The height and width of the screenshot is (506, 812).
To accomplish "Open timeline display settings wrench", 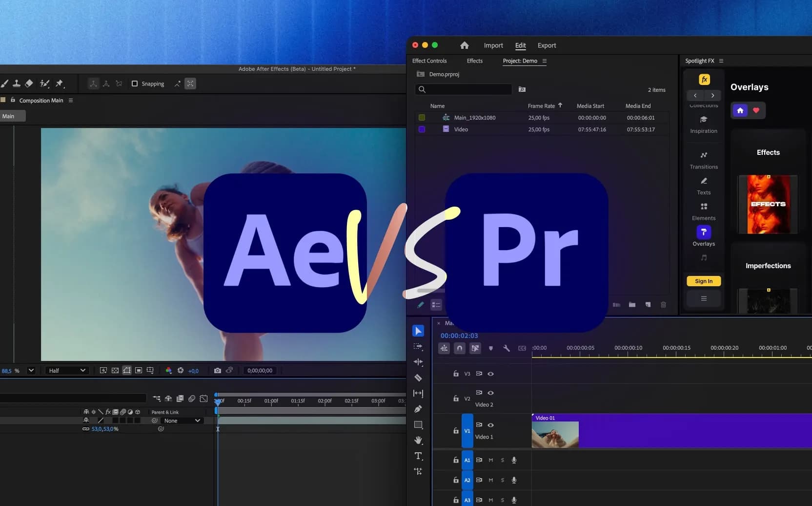I will pyautogui.click(x=507, y=348).
